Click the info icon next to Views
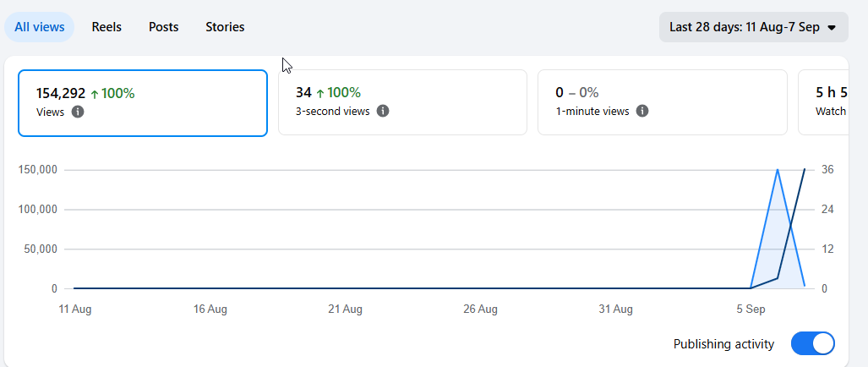Screen dimensions: 868x367 [x=78, y=112]
